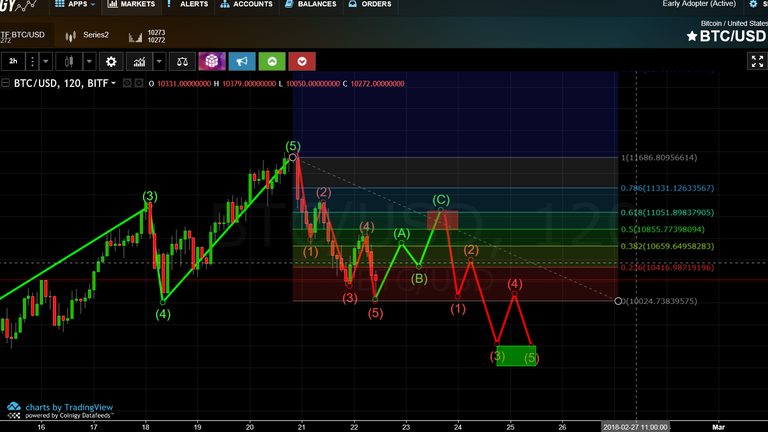Expand the indicators dropdown arrow

(x=159, y=61)
